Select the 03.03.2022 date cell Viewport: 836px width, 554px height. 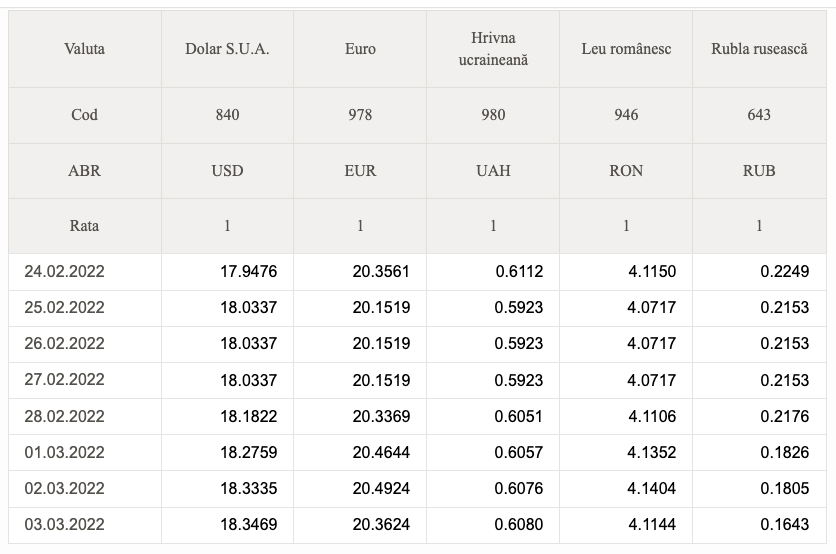65,524
